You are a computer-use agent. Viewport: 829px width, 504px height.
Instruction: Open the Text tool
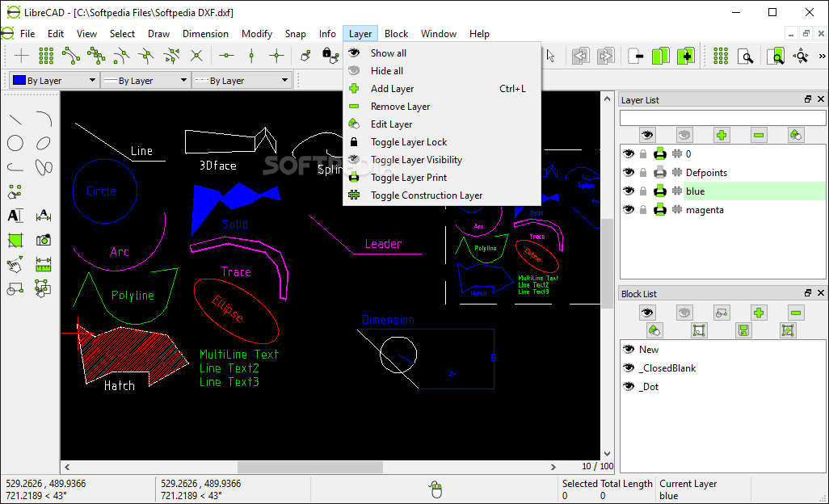click(x=15, y=216)
